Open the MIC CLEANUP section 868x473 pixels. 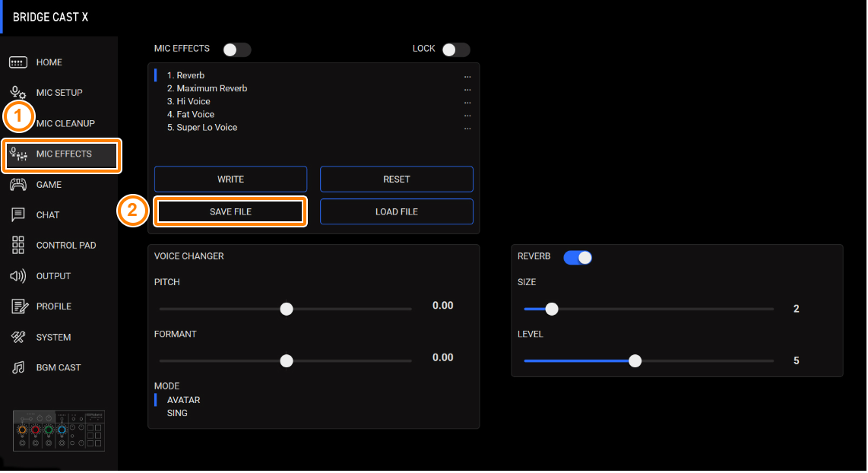tap(65, 123)
